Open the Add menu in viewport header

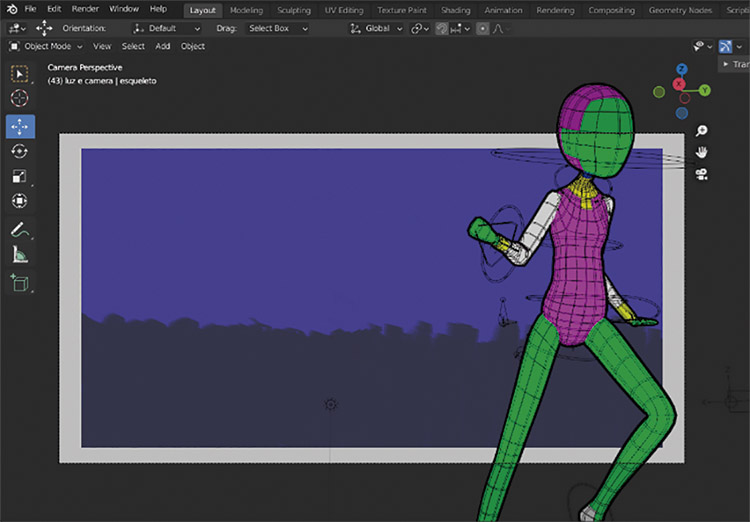click(x=162, y=46)
